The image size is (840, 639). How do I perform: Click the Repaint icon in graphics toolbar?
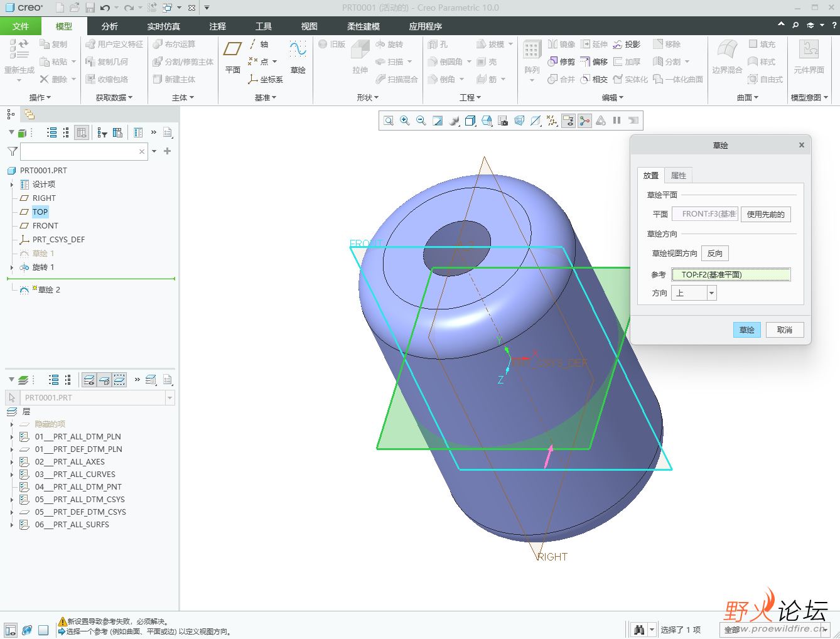pos(438,121)
